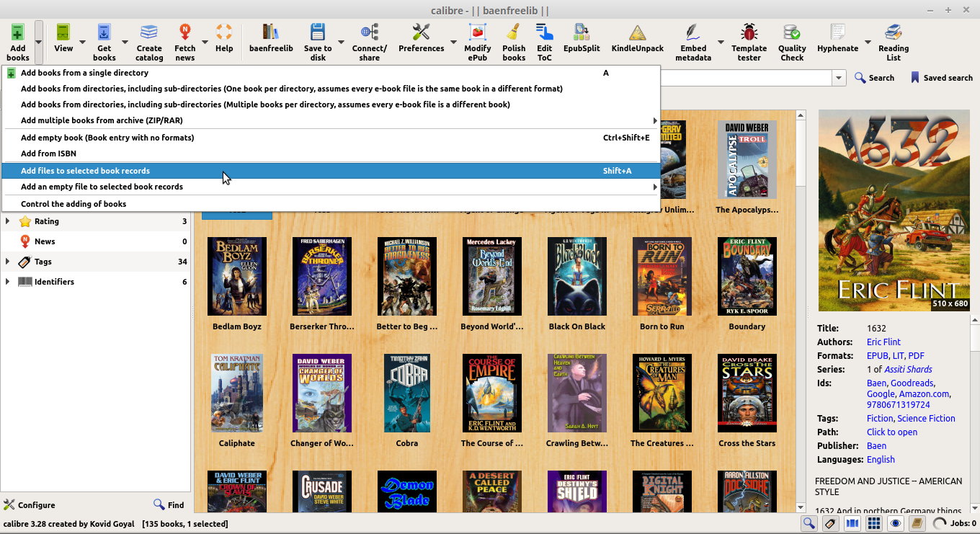980x534 pixels.
Task: Open the Save to disk dropdown arrow
Action: coord(341,42)
